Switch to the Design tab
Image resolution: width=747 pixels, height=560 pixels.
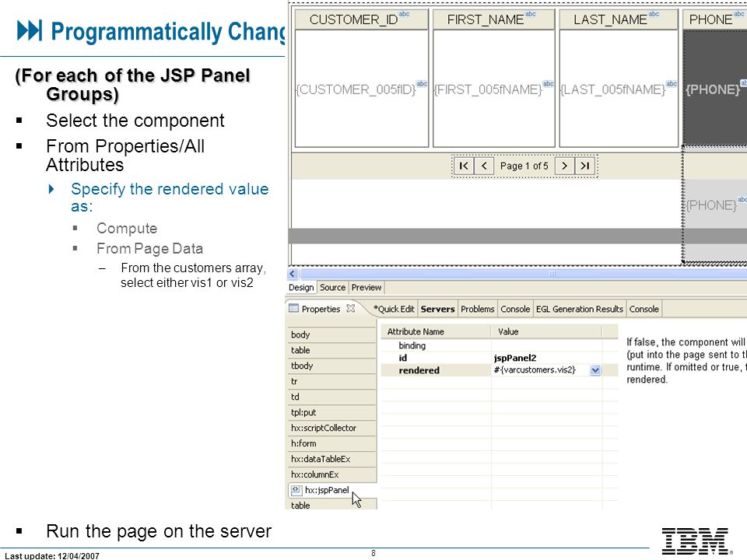tap(301, 288)
